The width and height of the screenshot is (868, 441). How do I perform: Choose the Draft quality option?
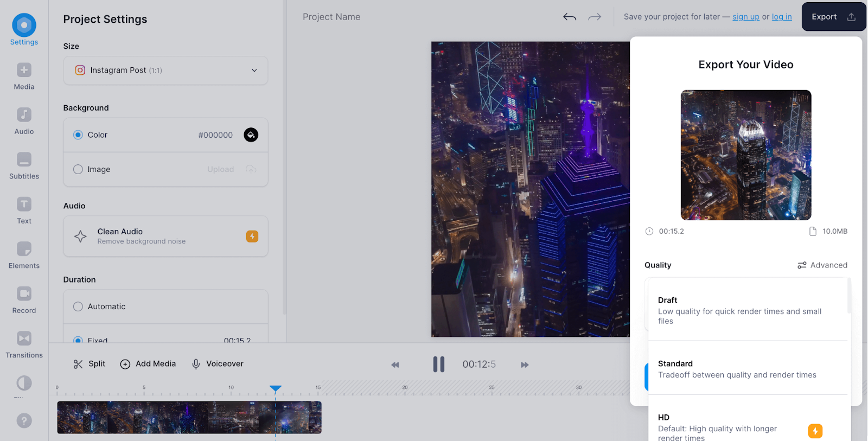tap(748, 310)
